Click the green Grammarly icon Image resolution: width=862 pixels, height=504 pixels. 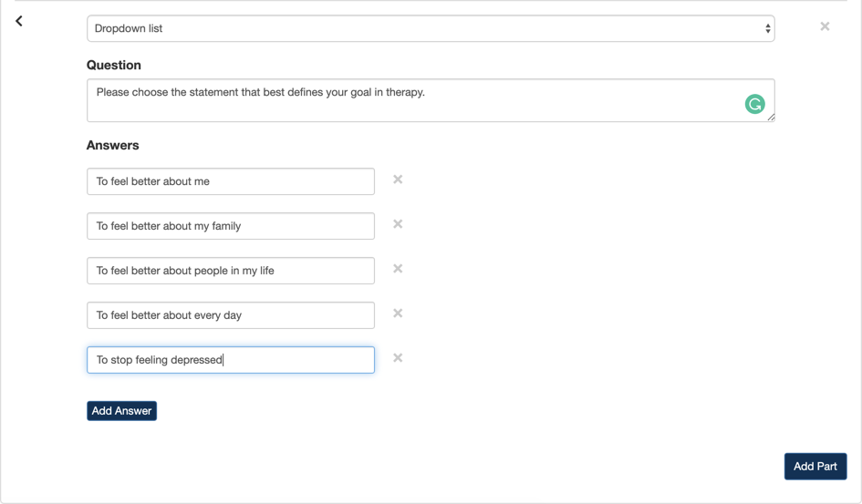[754, 104]
